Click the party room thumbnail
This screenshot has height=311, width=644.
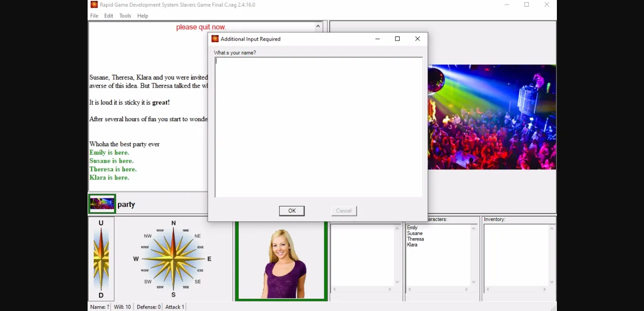pyautogui.click(x=102, y=204)
